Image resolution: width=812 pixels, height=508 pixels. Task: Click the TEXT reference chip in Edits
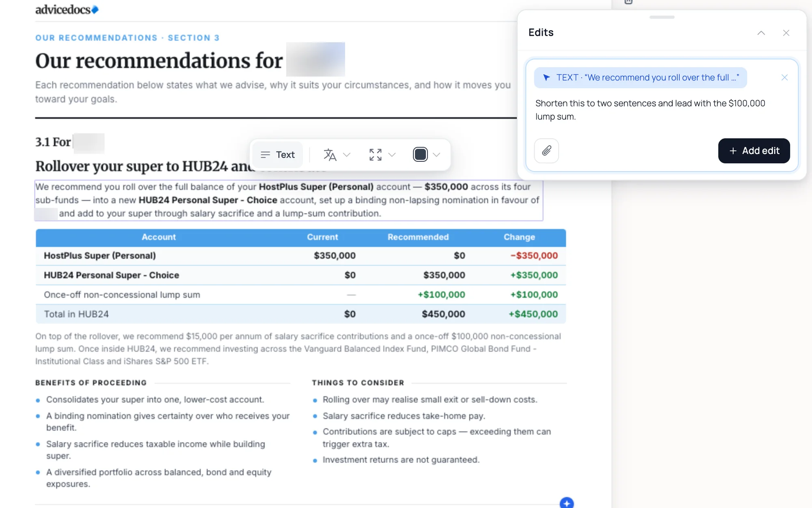[x=640, y=78]
